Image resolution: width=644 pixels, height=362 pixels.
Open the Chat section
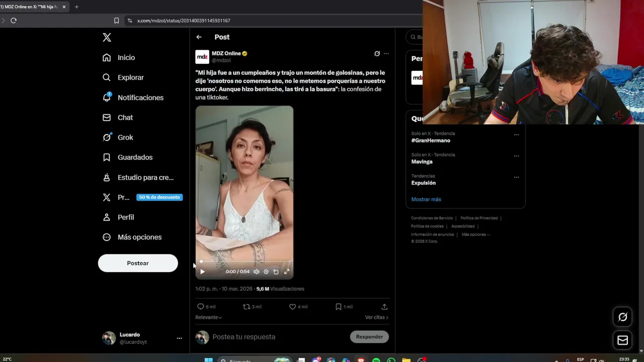pyautogui.click(x=118, y=117)
